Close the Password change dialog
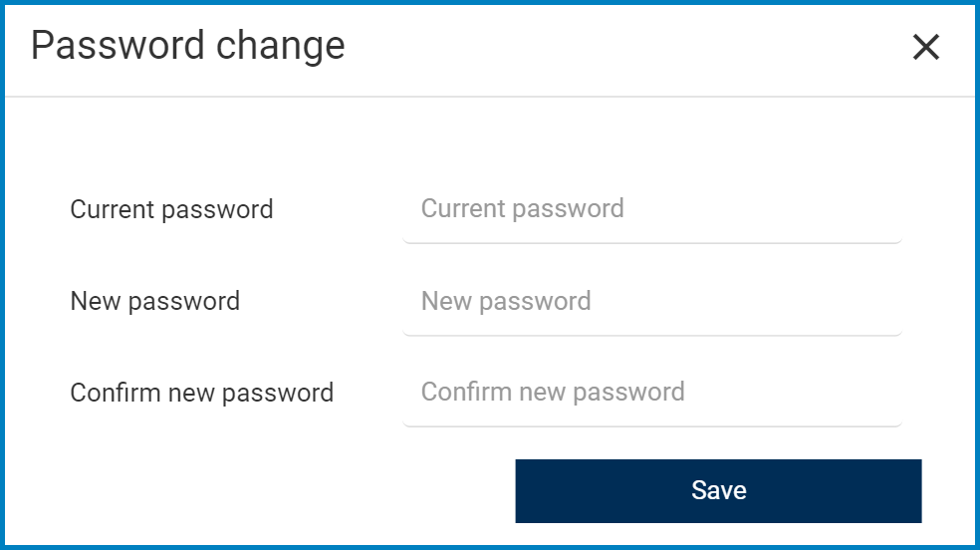 [x=925, y=47]
